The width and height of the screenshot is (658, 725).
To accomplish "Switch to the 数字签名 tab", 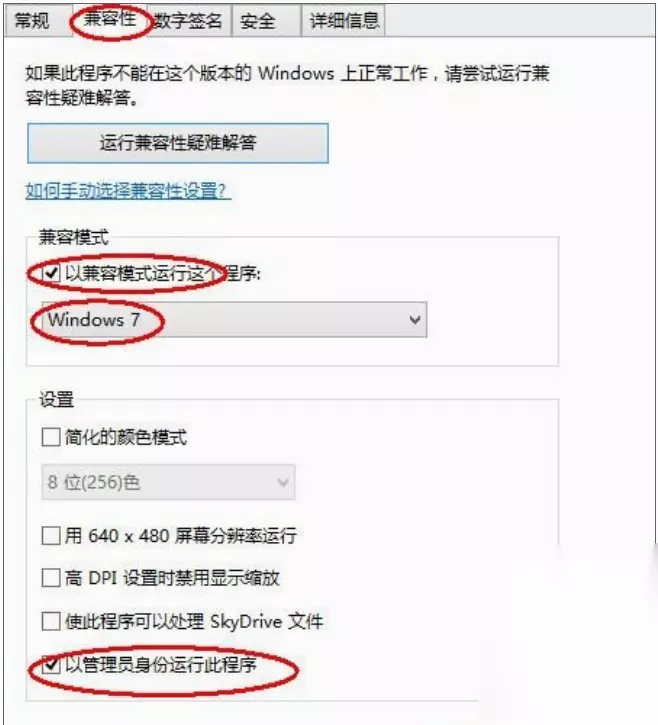I will click(187, 21).
